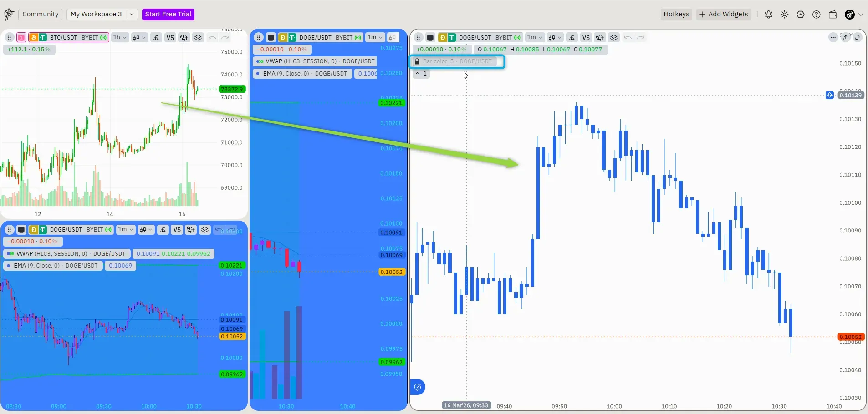
Task: Click the VS compare icon in right DOGE chart
Action: [586, 38]
